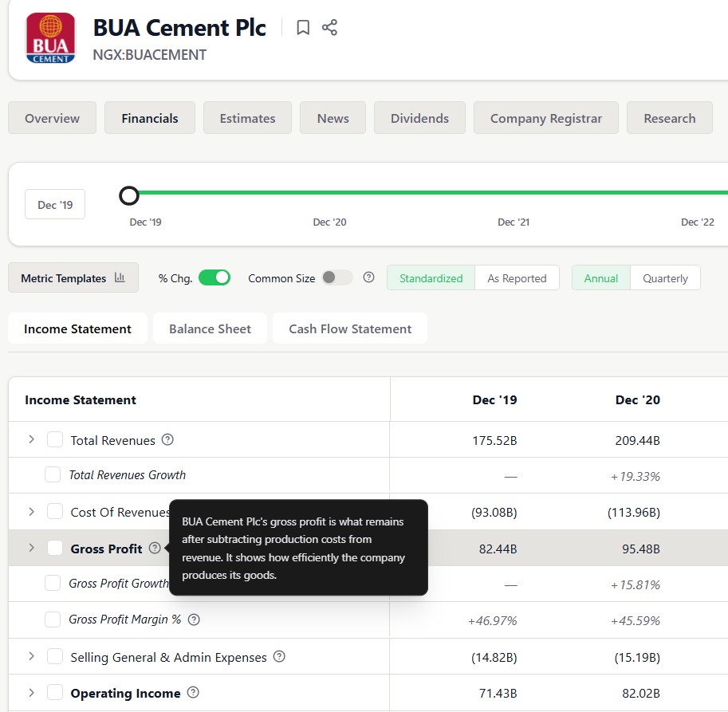Click the Dec '20 timeline label

(x=329, y=222)
